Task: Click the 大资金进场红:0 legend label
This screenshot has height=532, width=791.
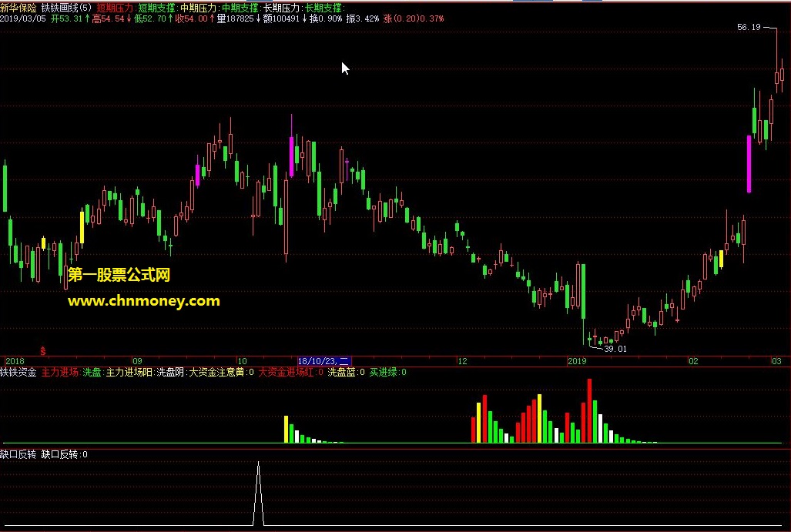Action: [290, 372]
